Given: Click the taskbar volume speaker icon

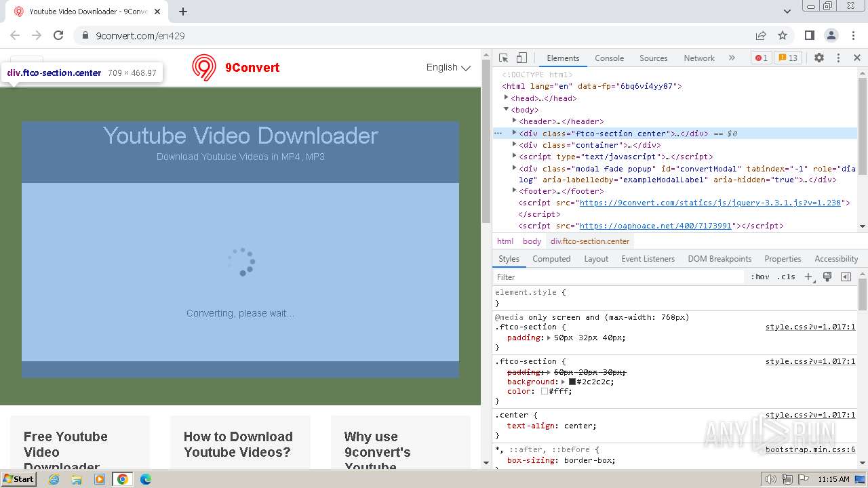Looking at the screenshot, I should click(x=770, y=479).
